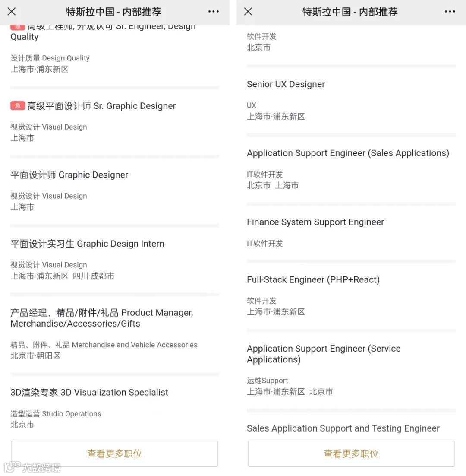Click 上海市·浦东新区 under Full-Stack Engineer

click(276, 312)
